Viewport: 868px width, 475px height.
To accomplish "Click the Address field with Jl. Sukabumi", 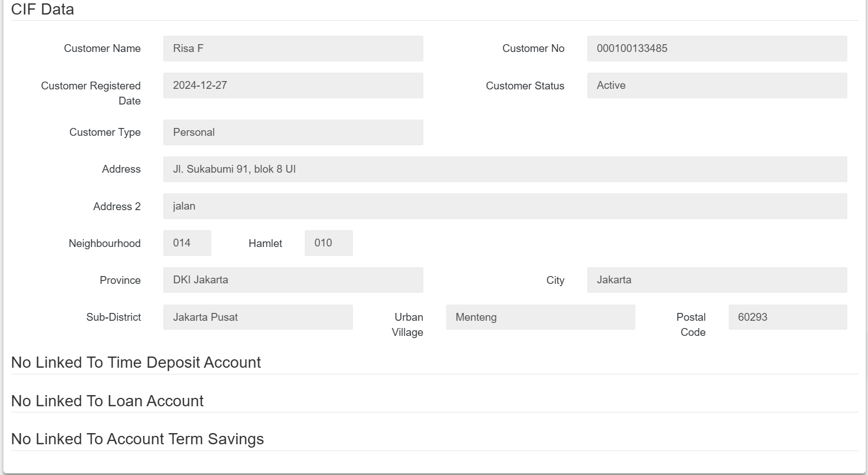I will (504, 169).
